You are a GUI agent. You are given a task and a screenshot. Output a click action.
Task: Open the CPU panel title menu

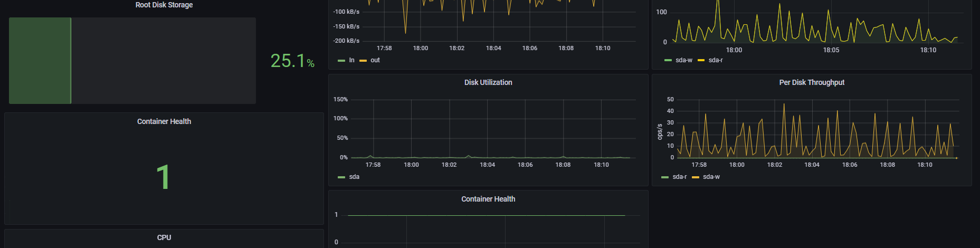click(164, 237)
